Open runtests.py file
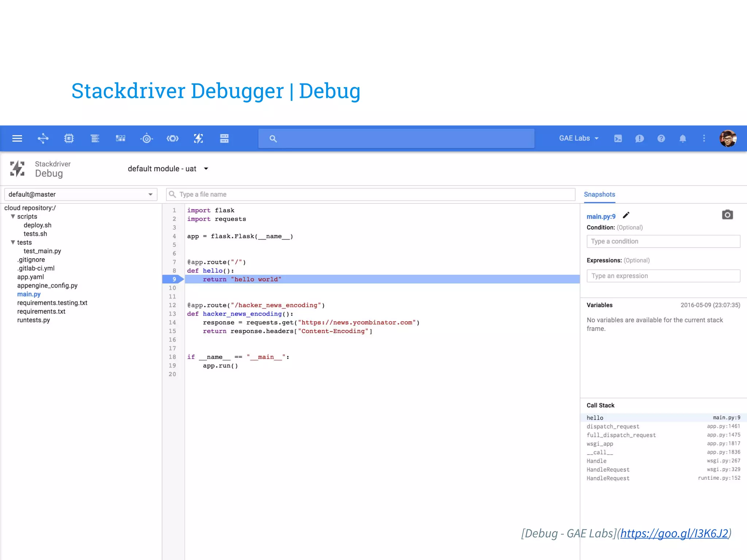 click(34, 320)
